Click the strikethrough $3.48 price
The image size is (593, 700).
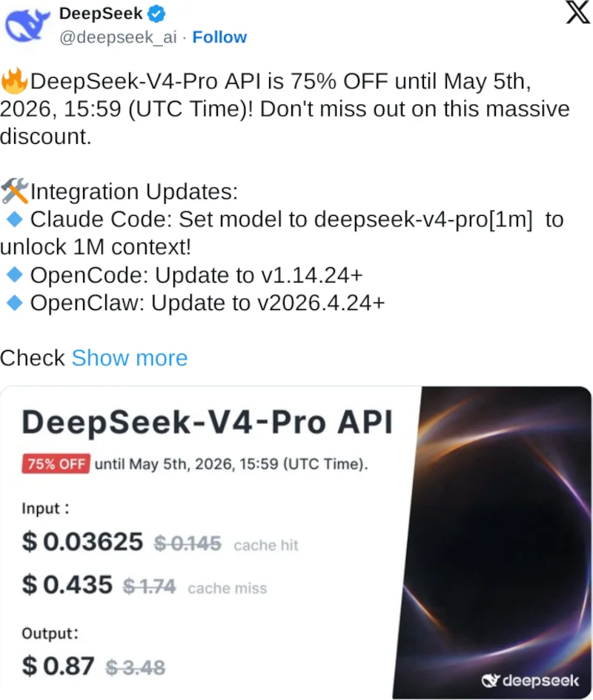(x=136, y=667)
